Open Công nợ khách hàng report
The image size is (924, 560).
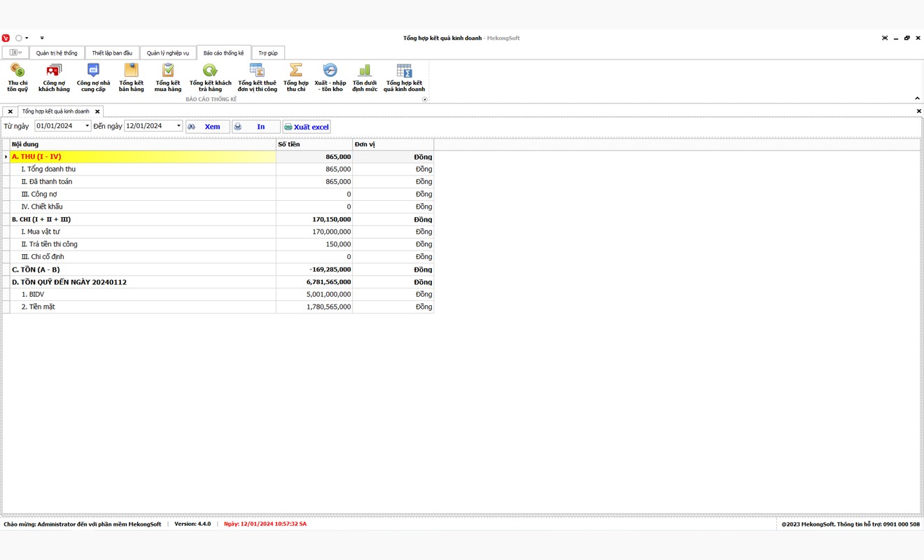[x=54, y=77]
